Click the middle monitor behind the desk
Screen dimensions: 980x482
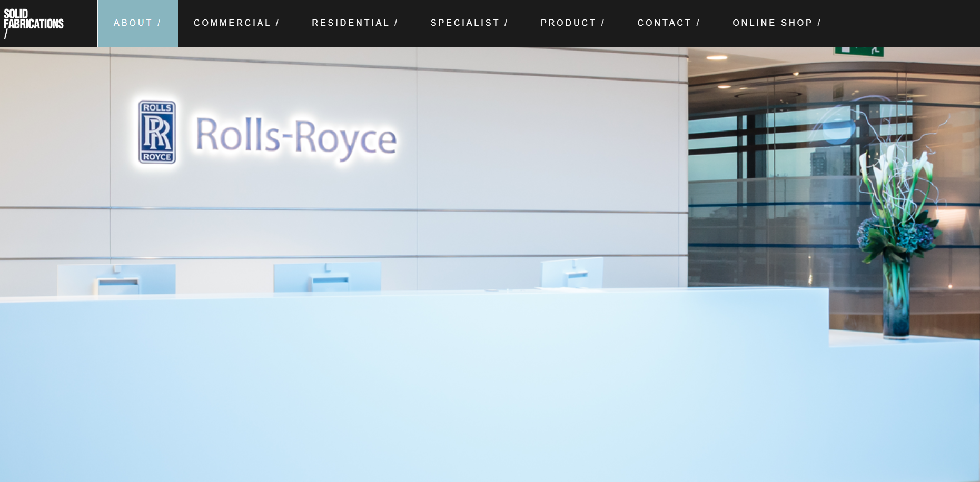[327, 277]
